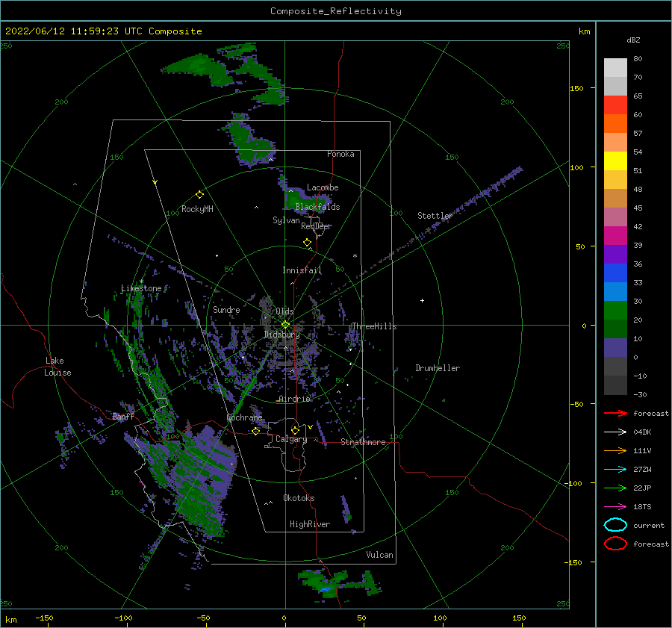Click the blue echo core south of Vulcan
The height and width of the screenshot is (628, 672).
(326, 590)
